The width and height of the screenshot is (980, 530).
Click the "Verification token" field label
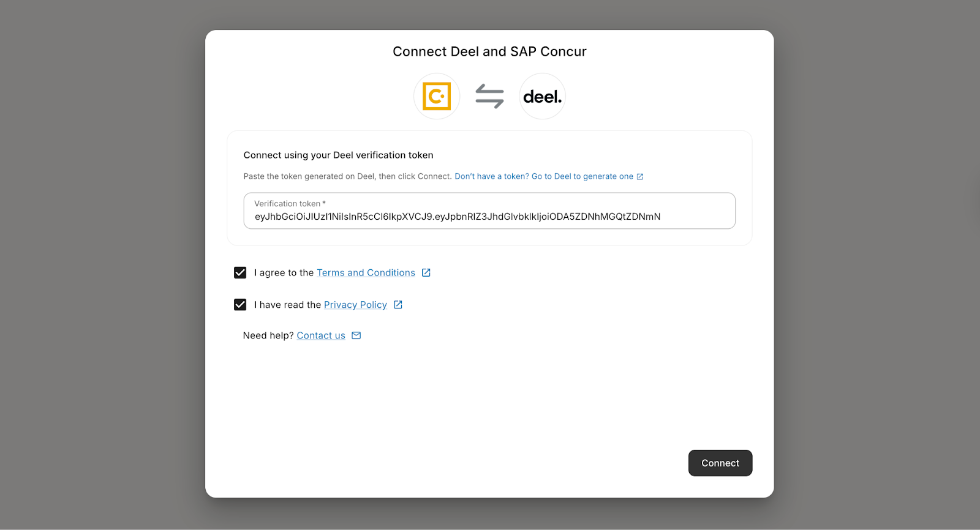coord(287,204)
